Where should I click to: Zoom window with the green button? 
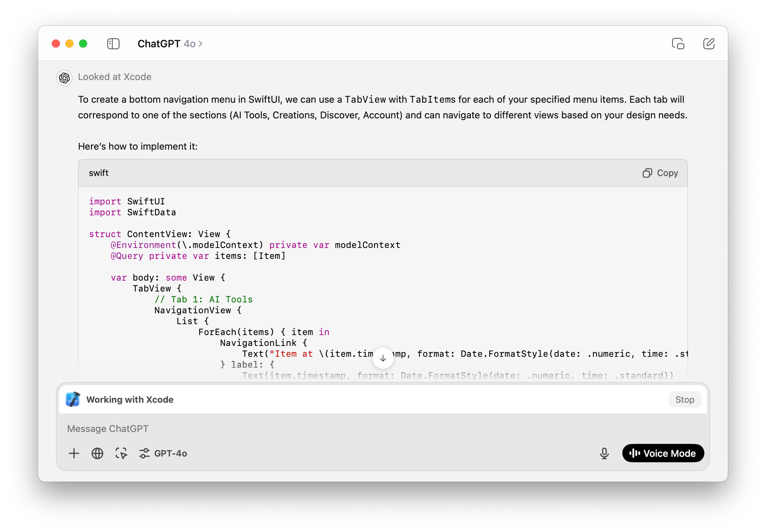pos(83,44)
